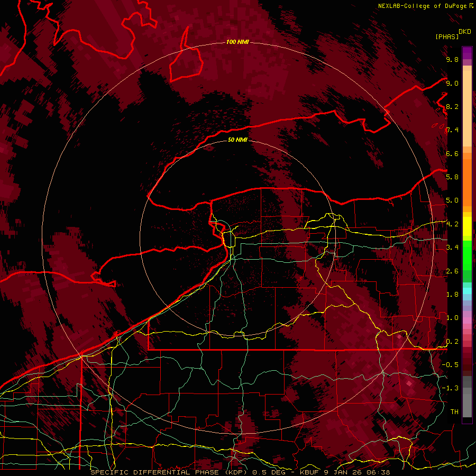Click the 7.4 scale value
This screenshot has width=476, height=476.
tap(452, 130)
